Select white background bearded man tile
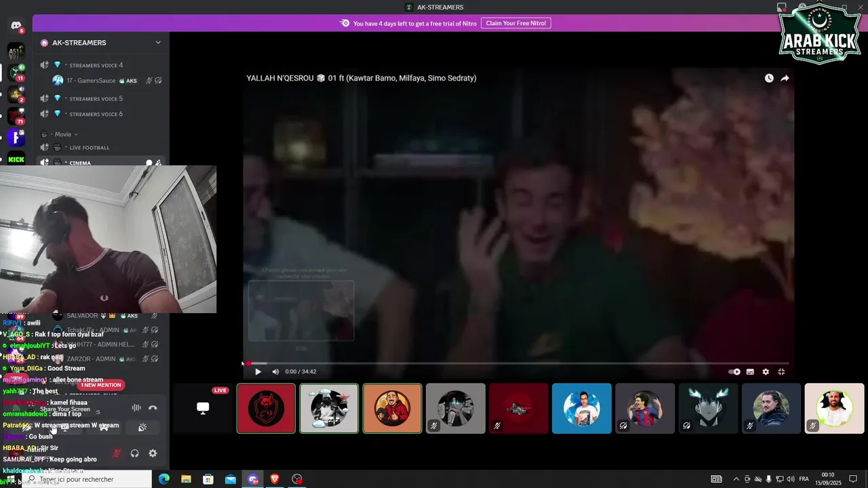Screen dimensions: 868x488 pyautogui.click(x=834, y=408)
